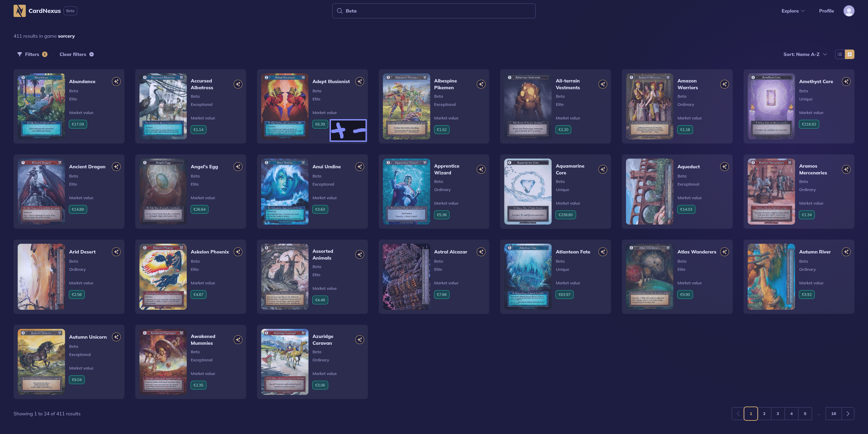868x434 pixels.
Task: Open the Sort Name A-Z dropdown
Action: [805, 54]
